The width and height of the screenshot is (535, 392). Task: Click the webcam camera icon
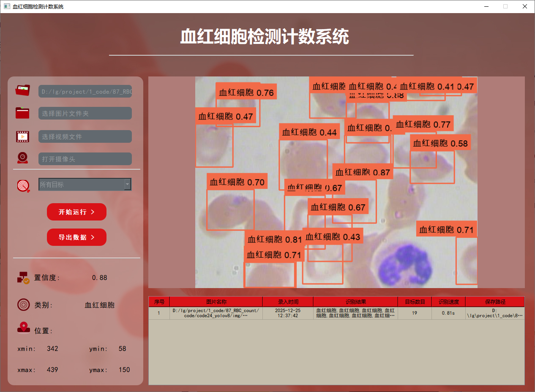click(x=23, y=158)
